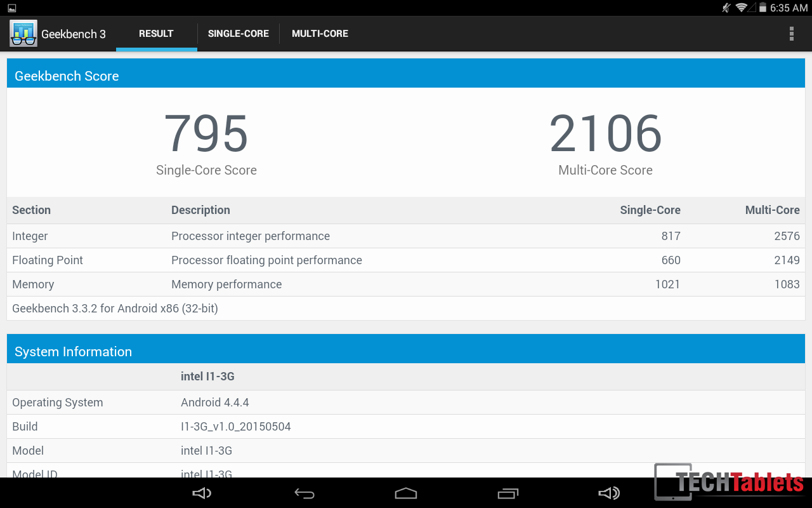Select the Integer performance row
Viewport: 812px width, 508px height.
click(406, 236)
